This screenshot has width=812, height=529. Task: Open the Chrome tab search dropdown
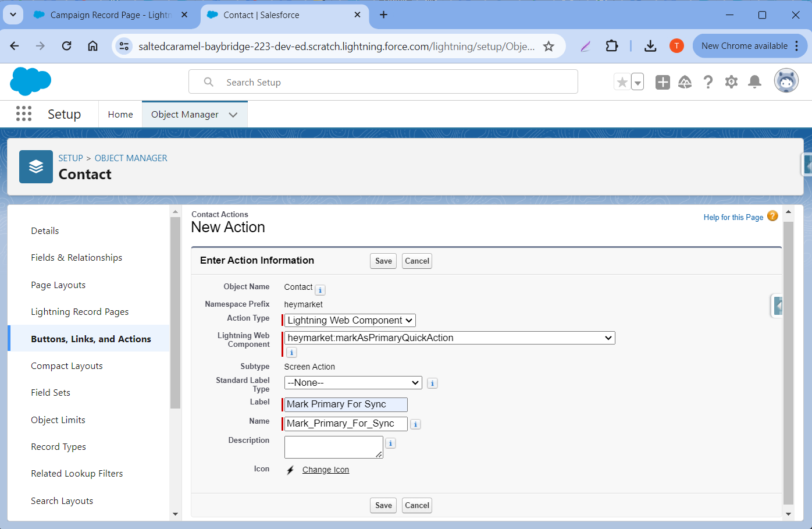(x=13, y=15)
